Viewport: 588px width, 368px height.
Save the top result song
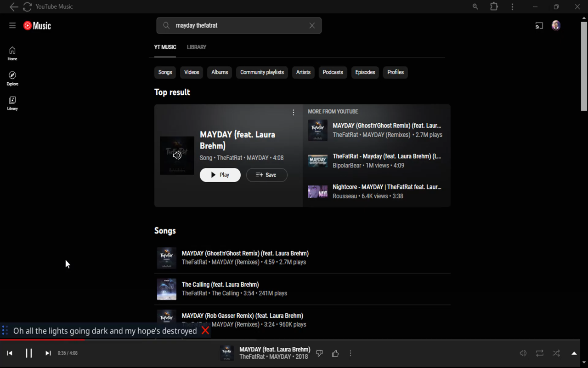[266, 175]
